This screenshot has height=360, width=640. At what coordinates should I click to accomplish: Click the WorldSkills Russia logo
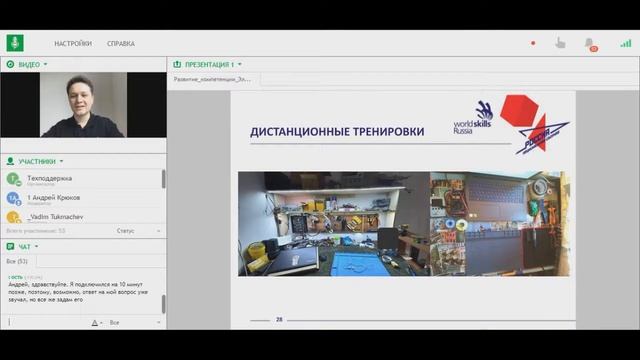[473, 118]
